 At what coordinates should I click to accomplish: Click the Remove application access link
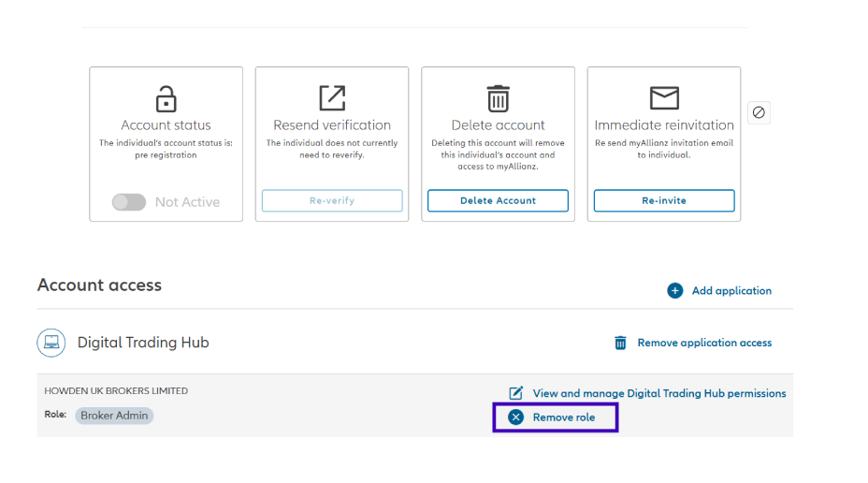tap(704, 343)
